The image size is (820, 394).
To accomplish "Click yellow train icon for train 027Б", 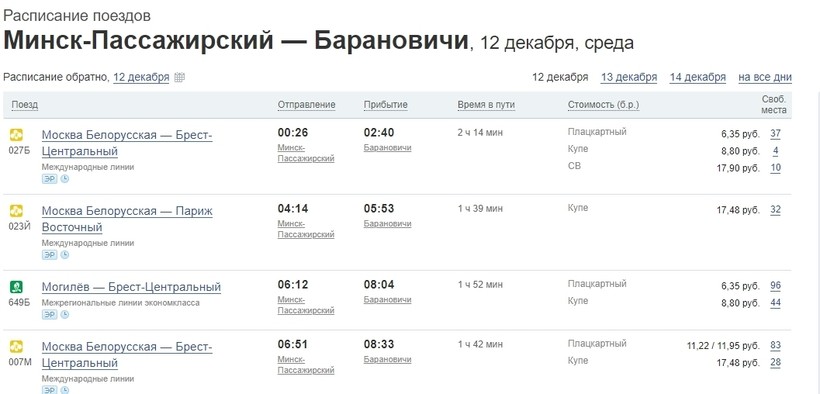I will 16,135.
